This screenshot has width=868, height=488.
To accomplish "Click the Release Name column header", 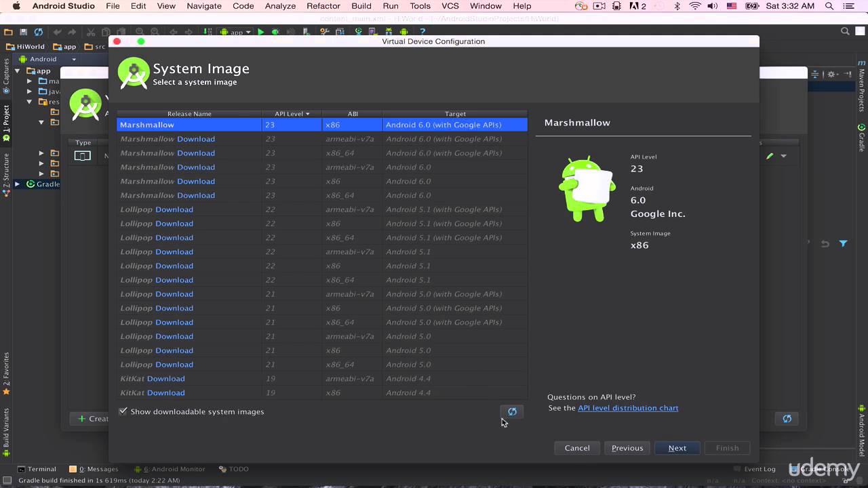I will (189, 114).
